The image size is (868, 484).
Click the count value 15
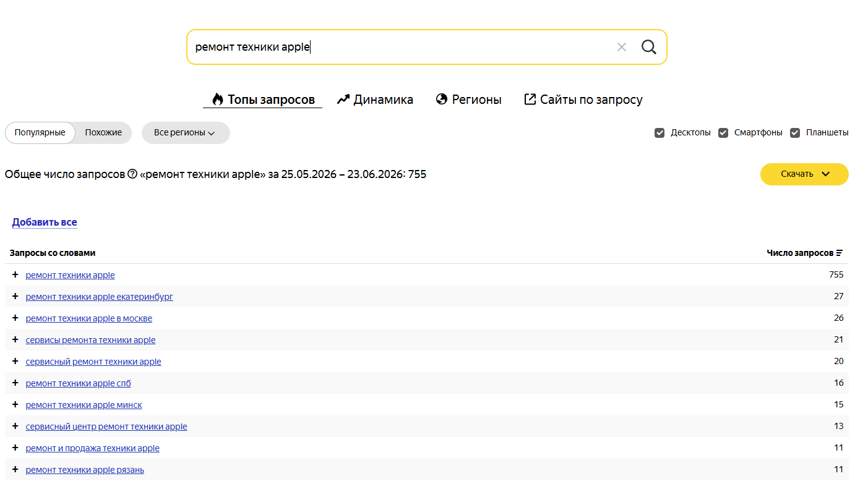pyautogui.click(x=839, y=404)
